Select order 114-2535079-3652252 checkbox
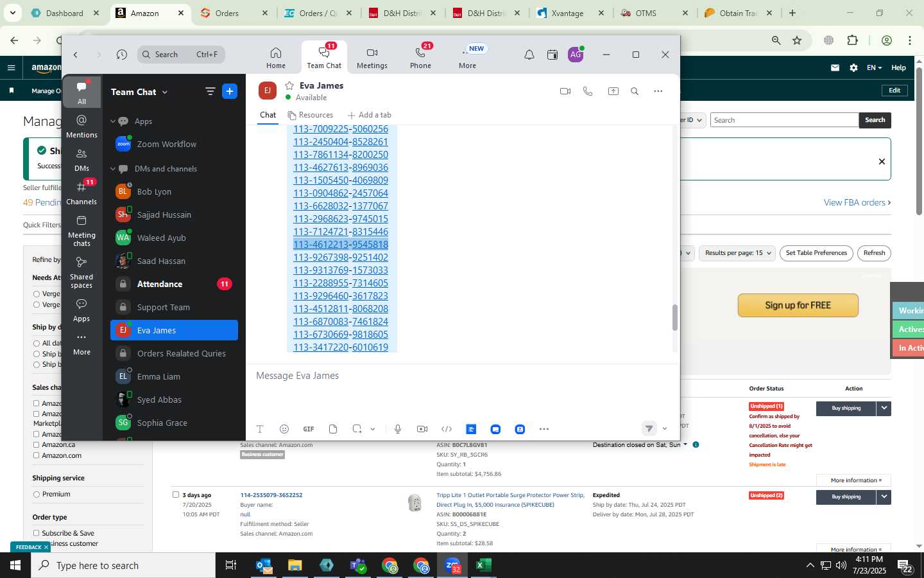The height and width of the screenshot is (578, 924). click(176, 495)
